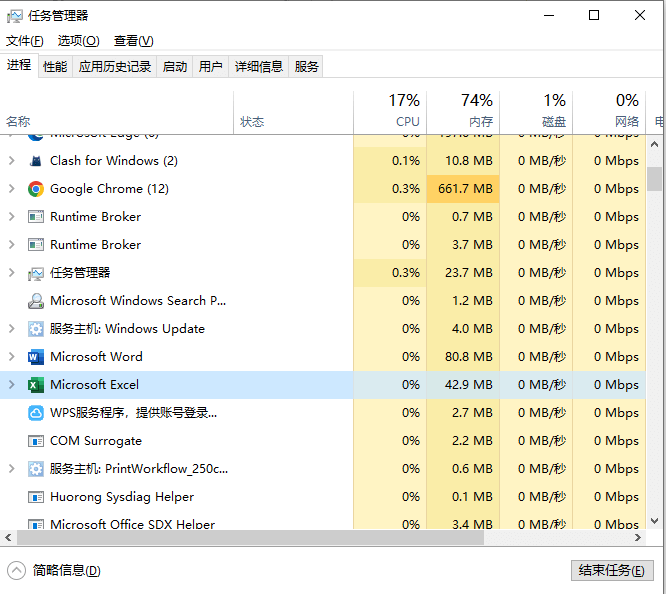Select the Huorong Sysdiag Helper row name
This screenshot has width=666, height=594.
pos(122,497)
